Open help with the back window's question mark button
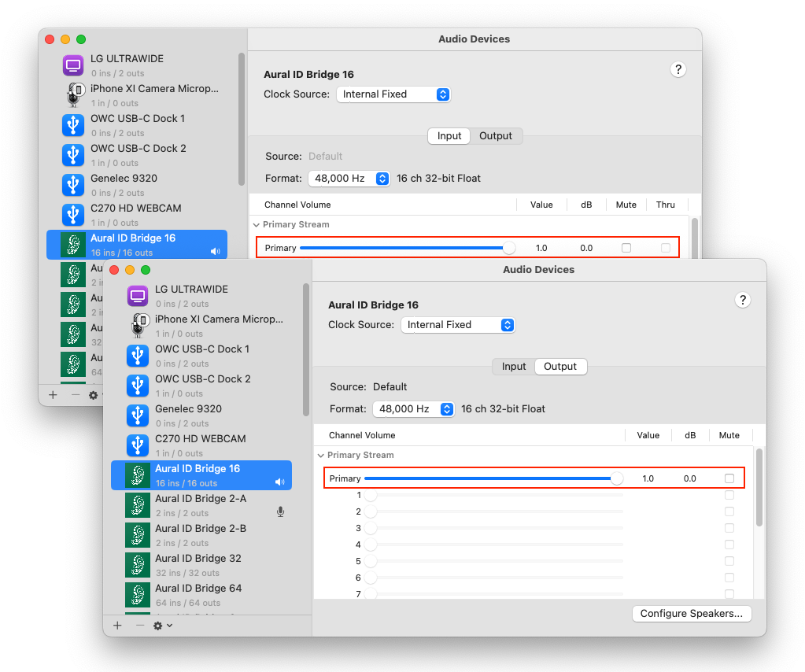This screenshot has width=805, height=672. (678, 69)
